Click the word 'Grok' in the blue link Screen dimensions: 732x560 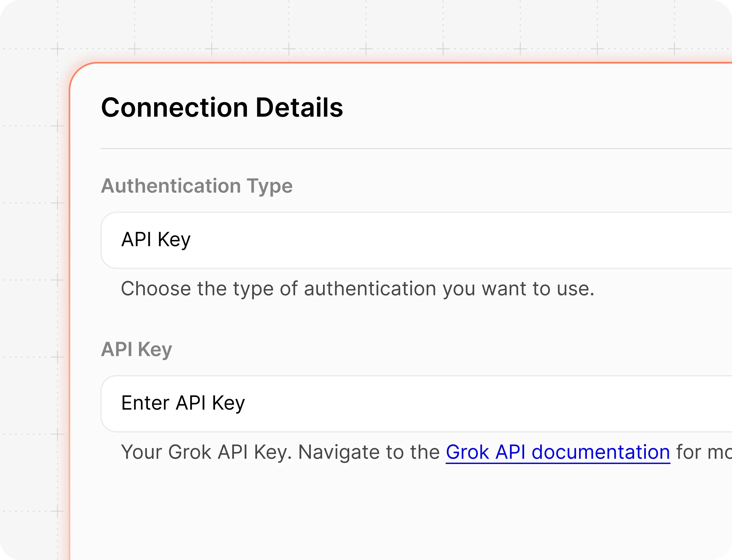467,452
